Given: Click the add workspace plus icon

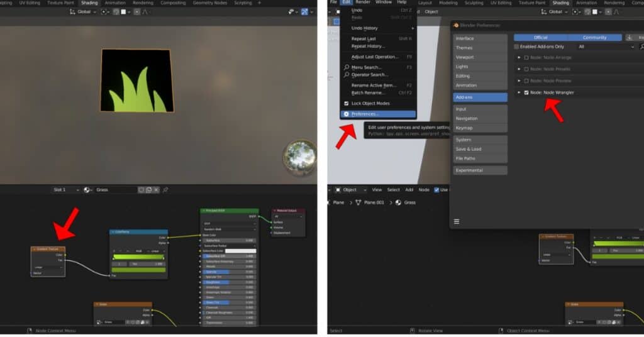Looking at the screenshot, I should (x=258, y=3).
